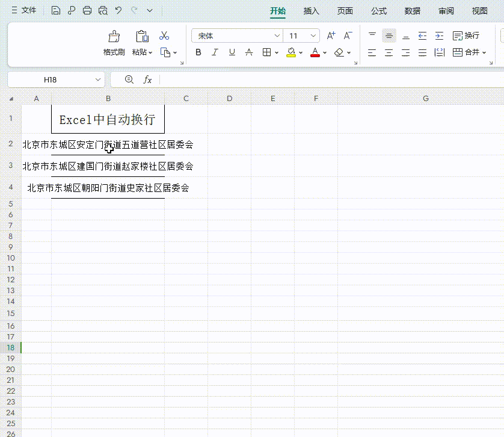
Task: Expand quick access toolbar chevron
Action: coord(150,11)
